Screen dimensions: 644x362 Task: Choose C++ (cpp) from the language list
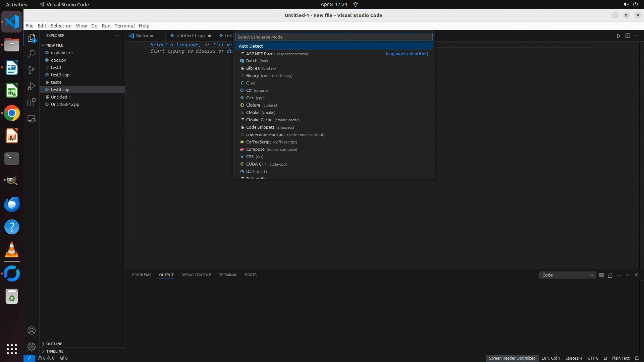[x=255, y=98]
